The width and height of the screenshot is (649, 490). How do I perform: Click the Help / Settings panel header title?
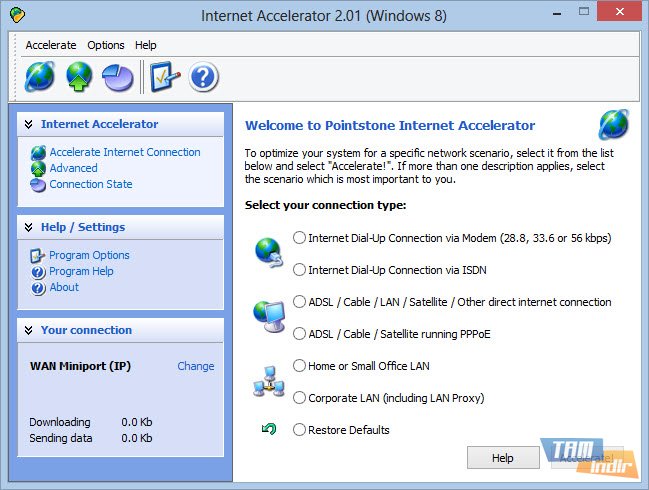83,227
